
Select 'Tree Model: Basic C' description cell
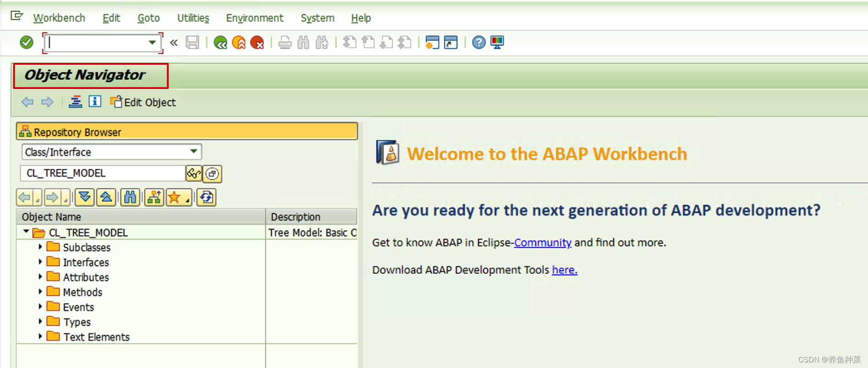[x=312, y=233]
